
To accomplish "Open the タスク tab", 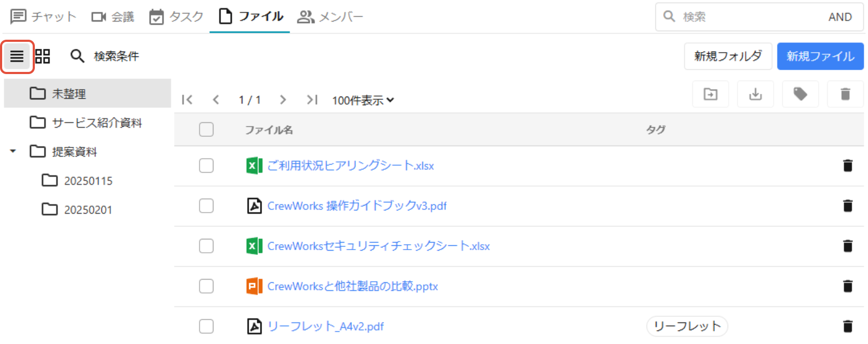I will click(x=176, y=17).
